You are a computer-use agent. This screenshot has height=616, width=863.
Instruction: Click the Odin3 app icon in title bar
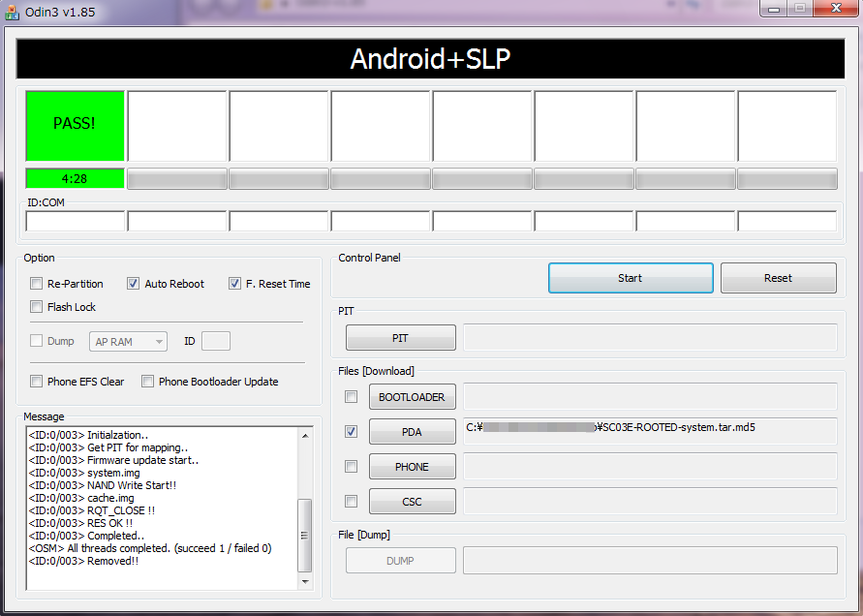point(12,12)
